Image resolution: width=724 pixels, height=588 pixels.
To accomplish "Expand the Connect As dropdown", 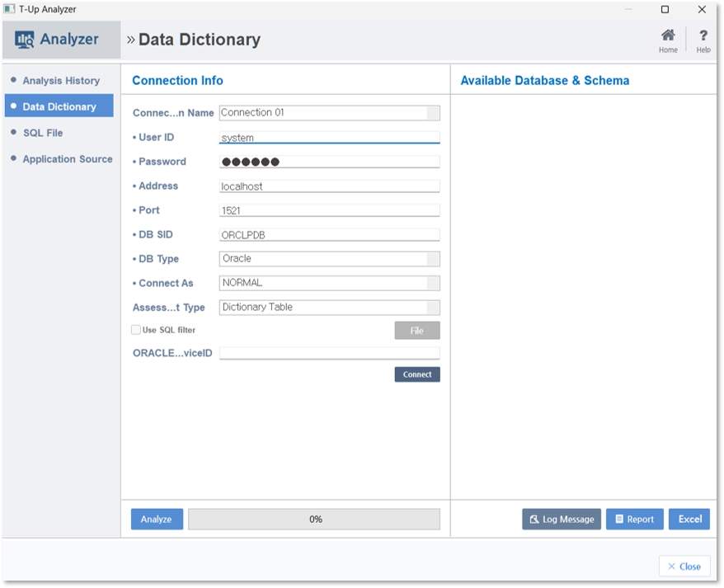I will click(433, 283).
